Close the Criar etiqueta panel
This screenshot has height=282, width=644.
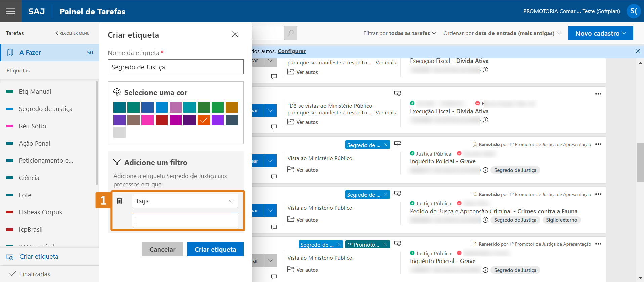coord(235,34)
